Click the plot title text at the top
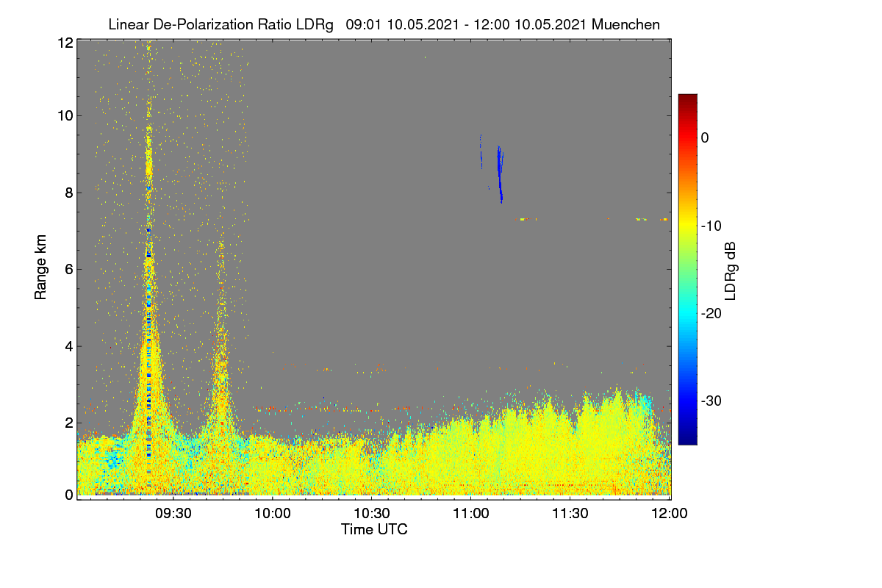Image resolution: width=882 pixels, height=588 pixels. tap(384, 24)
